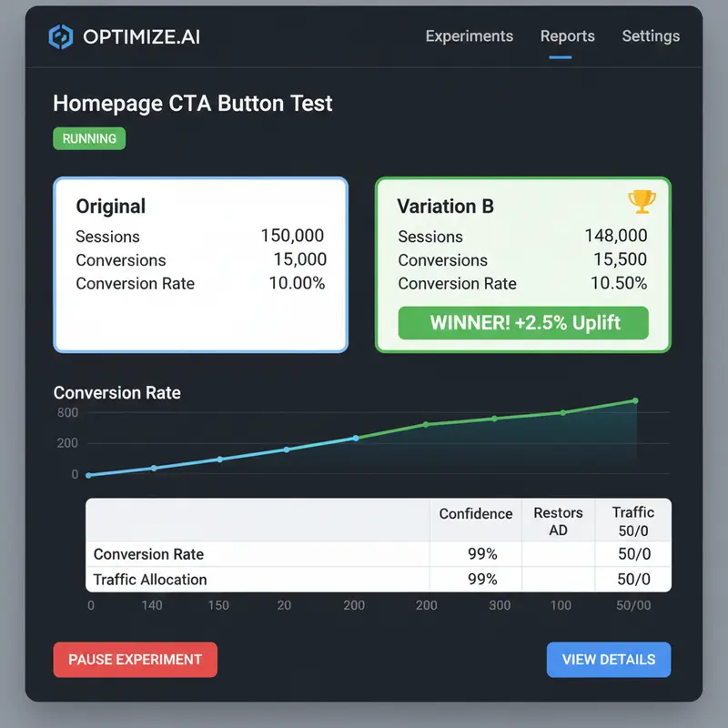Click the Restors AD column header
This screenshot has height=728, width=728.
558,521
